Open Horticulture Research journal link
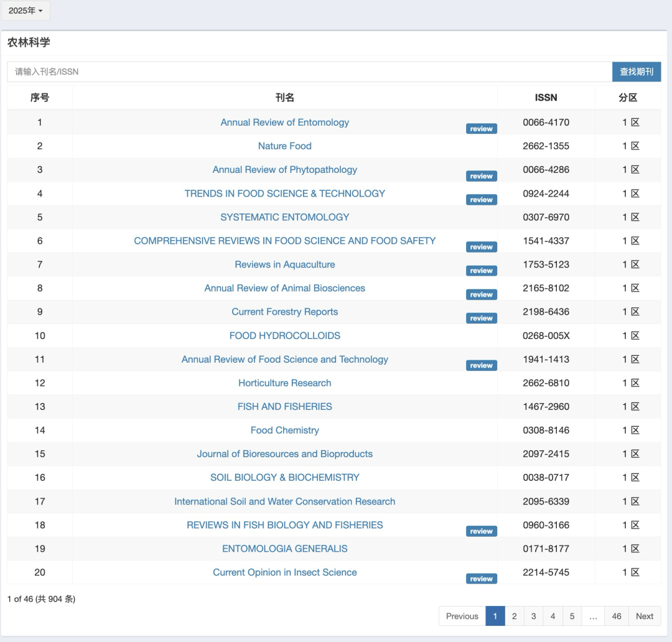This screenshot has width=672, height=642. [284, 383]
